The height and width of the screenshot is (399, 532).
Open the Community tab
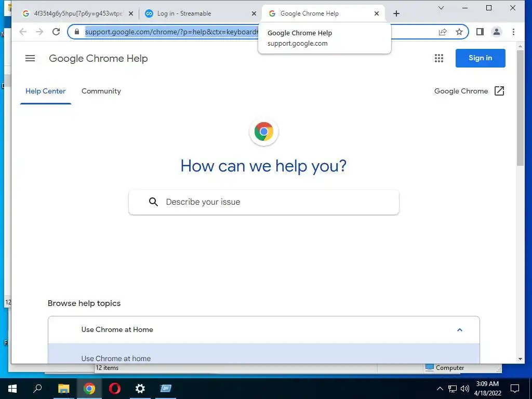tap(101, 91)
